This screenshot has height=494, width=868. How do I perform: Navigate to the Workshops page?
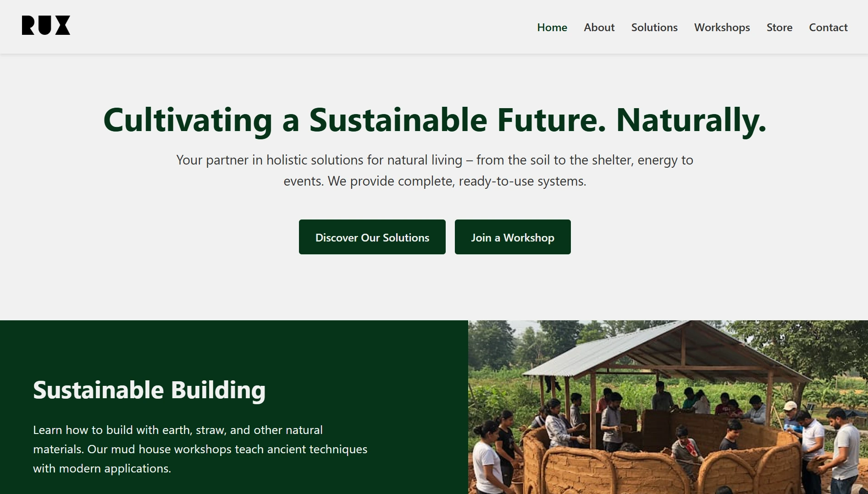click(722, 27)
